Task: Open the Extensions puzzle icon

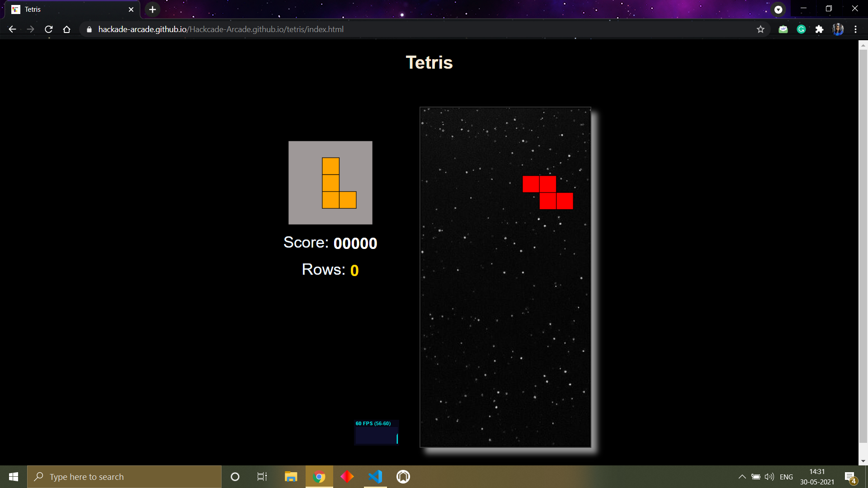Action: 819,29
